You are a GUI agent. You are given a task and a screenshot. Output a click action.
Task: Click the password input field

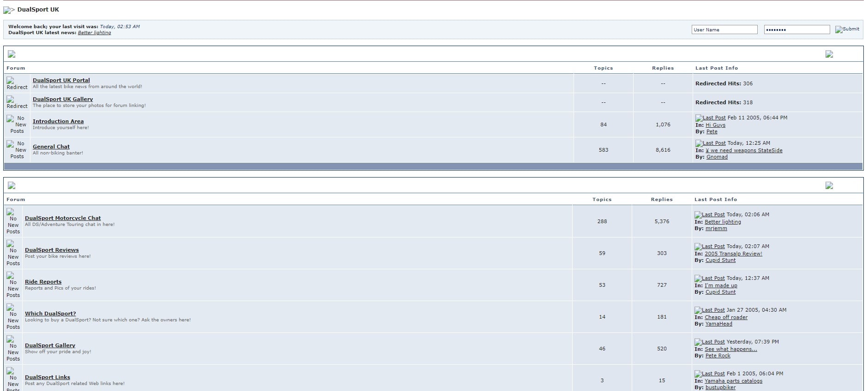pyautogui.click(x=797, y=30)
